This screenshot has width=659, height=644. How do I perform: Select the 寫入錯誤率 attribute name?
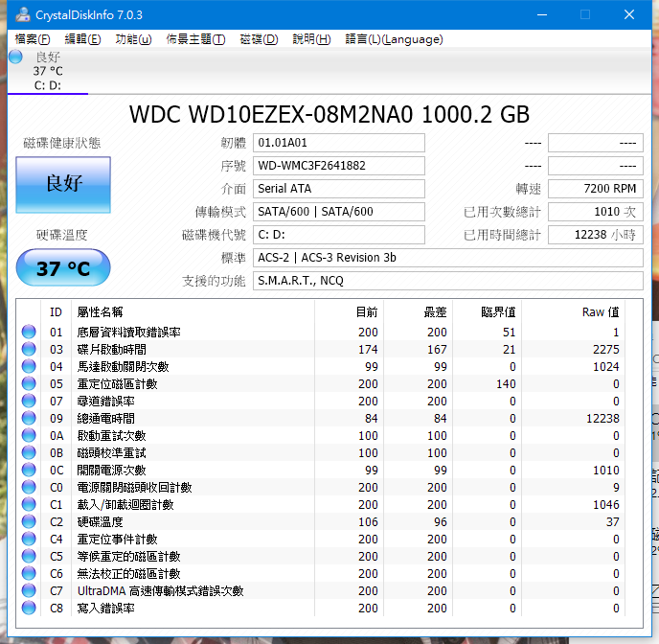106,608
